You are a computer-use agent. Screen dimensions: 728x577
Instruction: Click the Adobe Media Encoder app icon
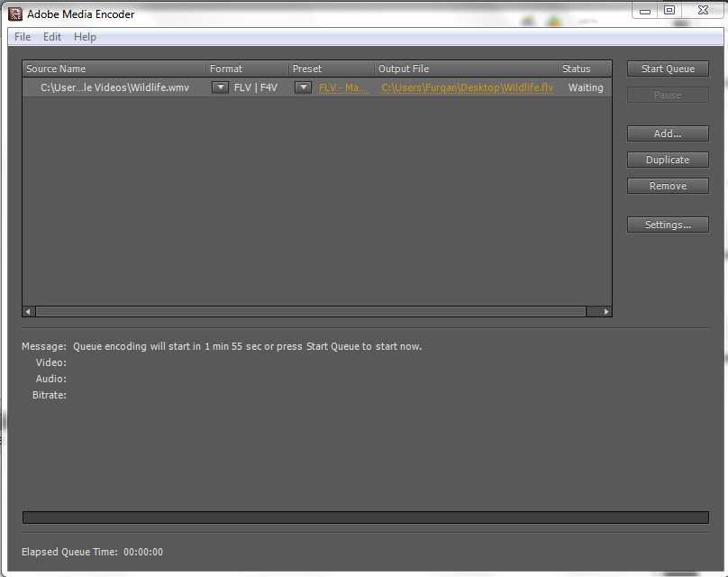14,14
